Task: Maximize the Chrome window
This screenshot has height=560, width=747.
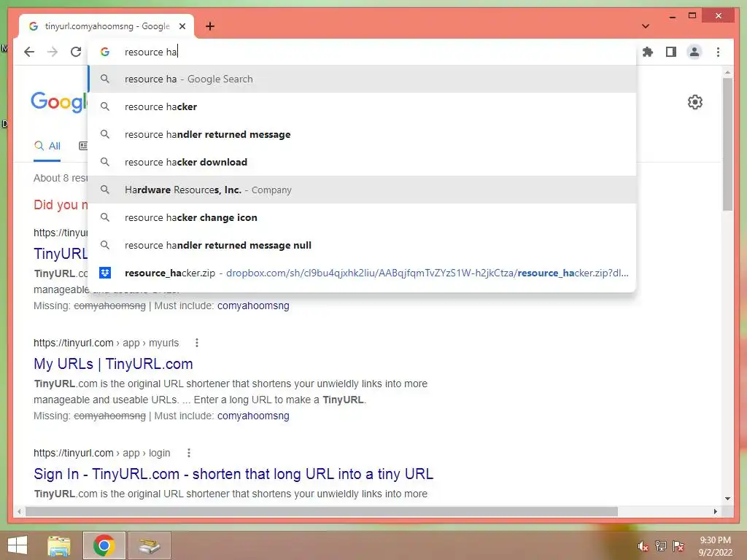Action: point(692,16)
